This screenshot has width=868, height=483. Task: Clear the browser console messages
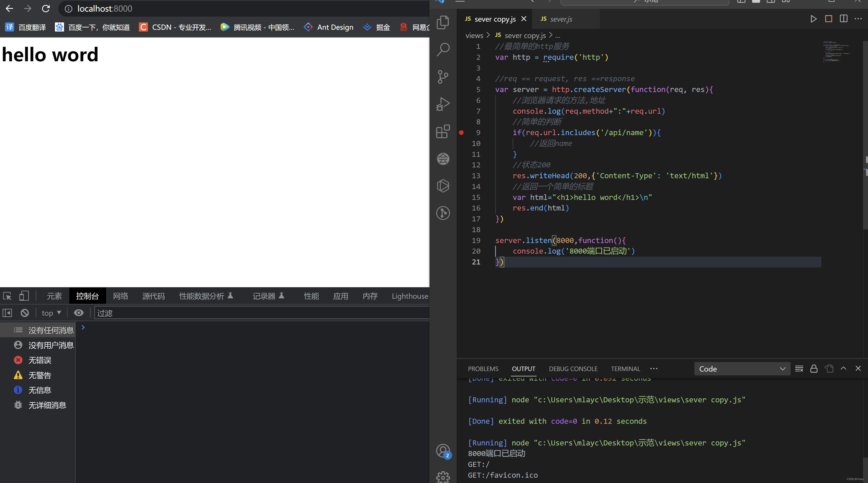click(x=25, y=313)
